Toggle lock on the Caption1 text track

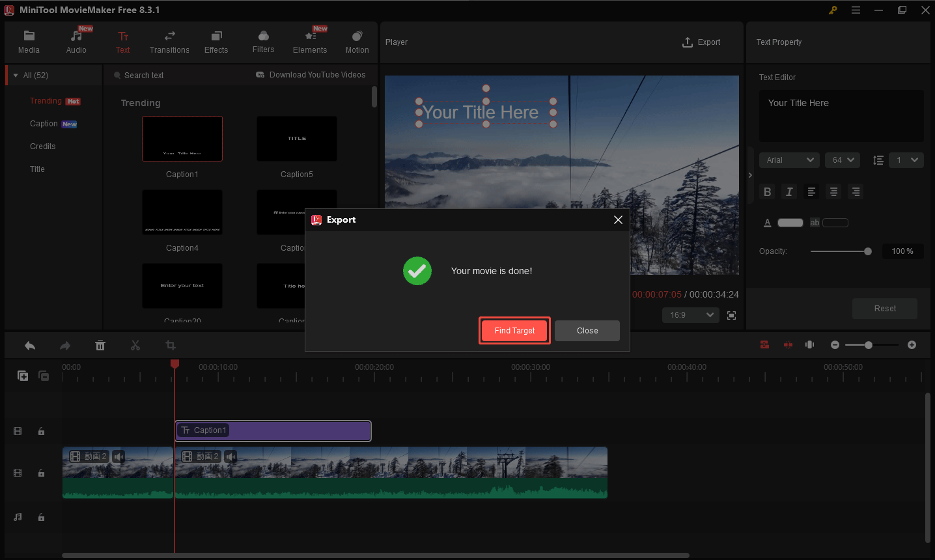click(x=41, y=431)
